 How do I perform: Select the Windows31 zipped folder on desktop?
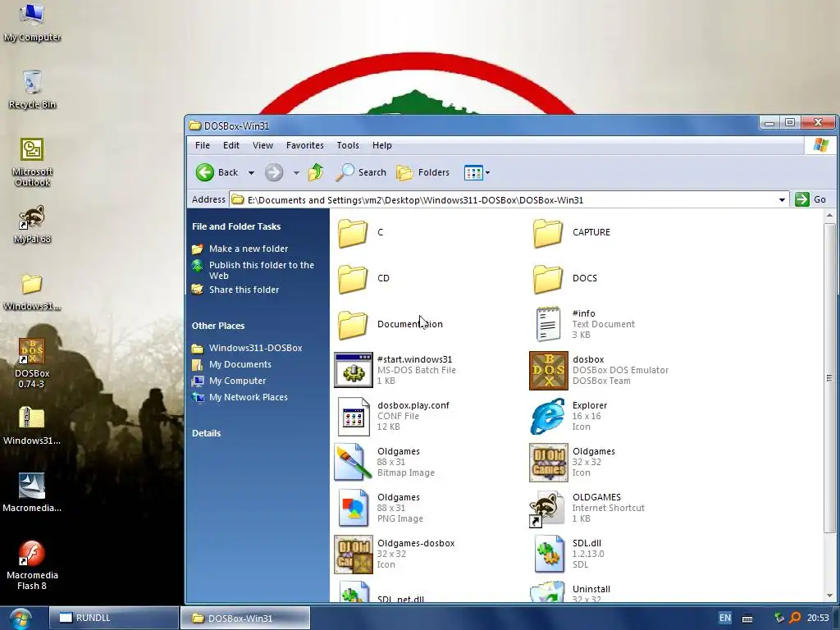pyautogui.click(x=32, y=426)
